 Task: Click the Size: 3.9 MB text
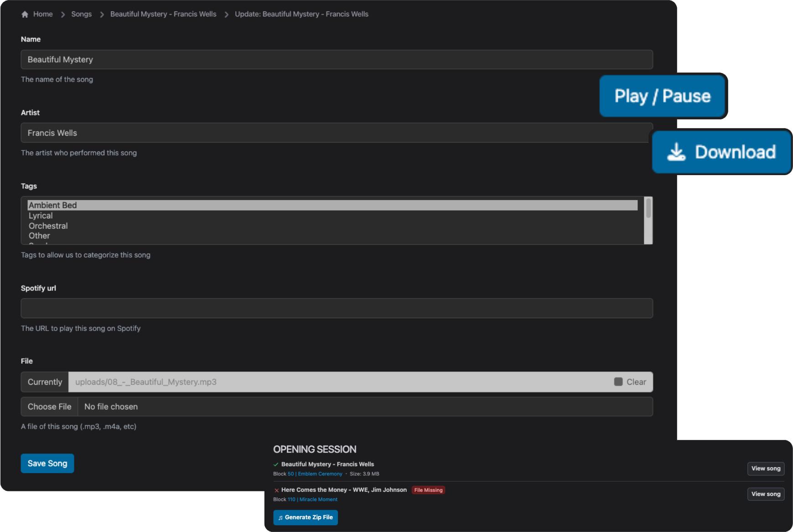tap(364, 474)
